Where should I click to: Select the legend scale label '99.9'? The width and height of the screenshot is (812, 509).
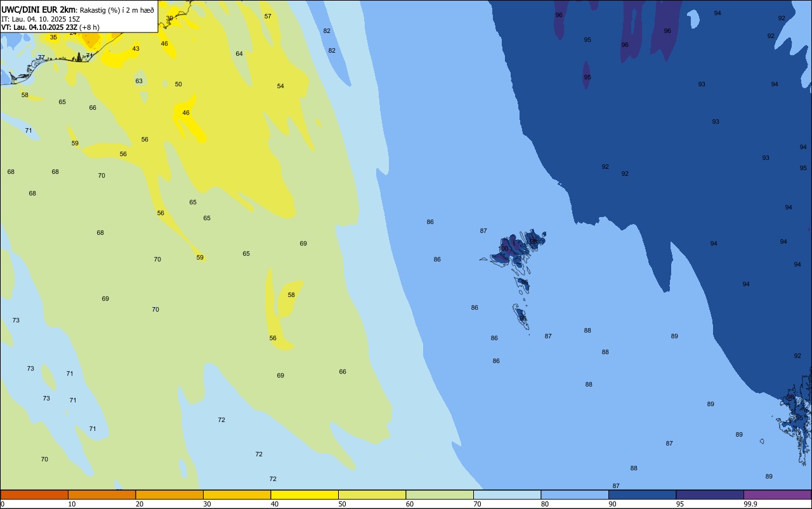(750, 504)
